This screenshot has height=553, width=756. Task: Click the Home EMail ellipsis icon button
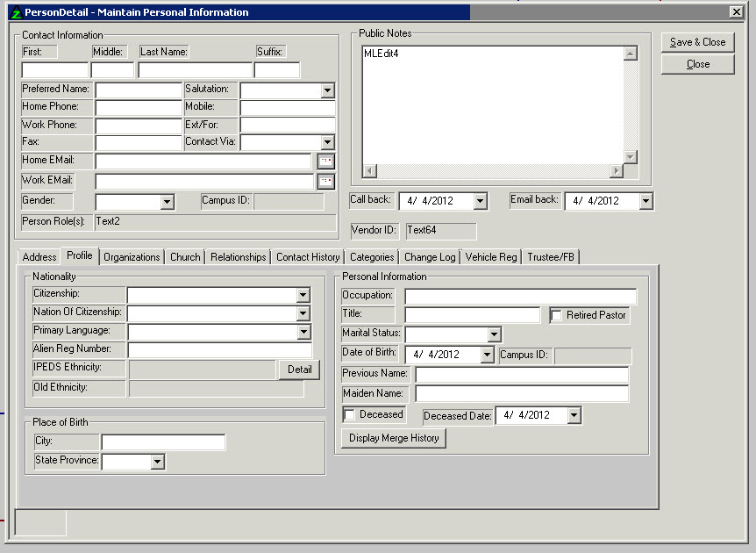pyautogui.click(x=325, y=162)
